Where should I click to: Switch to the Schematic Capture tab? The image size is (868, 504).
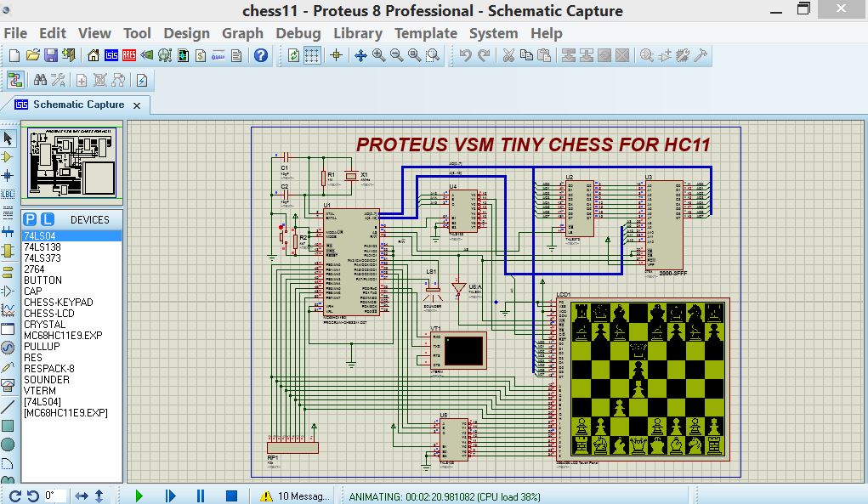point(78,105)
